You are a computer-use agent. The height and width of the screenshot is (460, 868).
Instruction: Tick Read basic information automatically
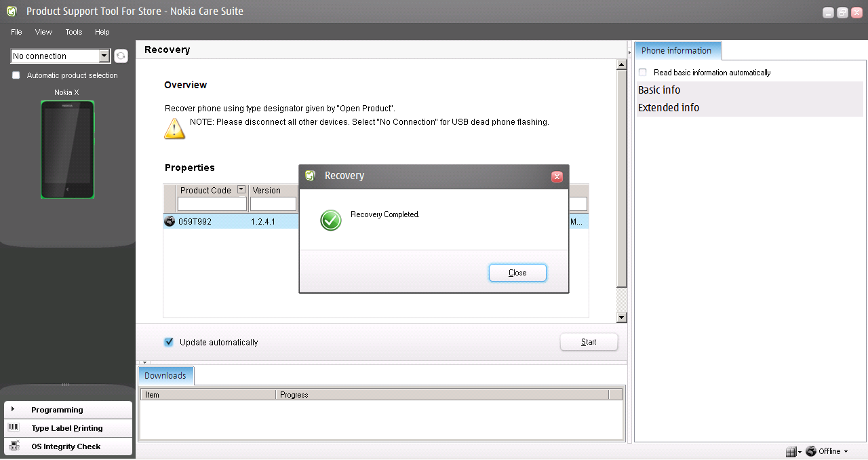642,73
